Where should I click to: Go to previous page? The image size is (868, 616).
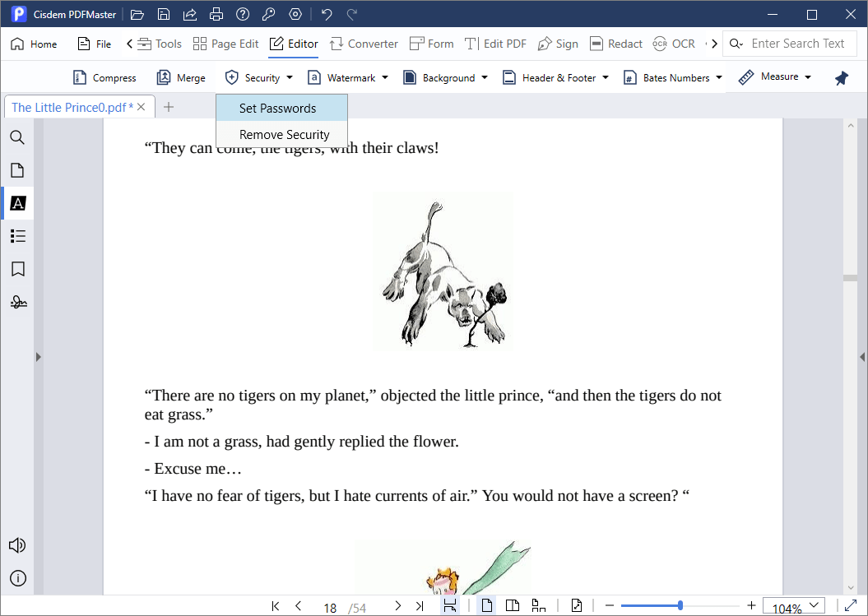(299, 606)
